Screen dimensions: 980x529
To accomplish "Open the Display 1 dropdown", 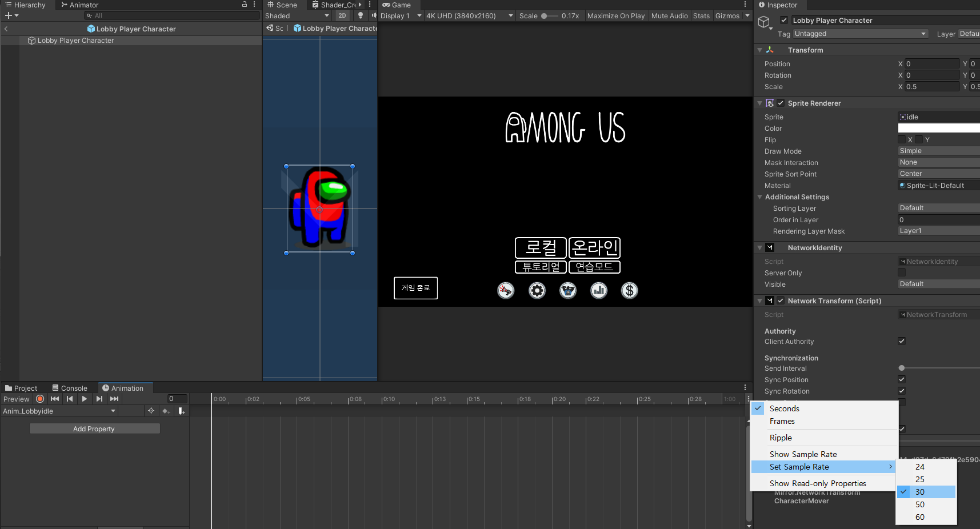I will coord(401,16).
